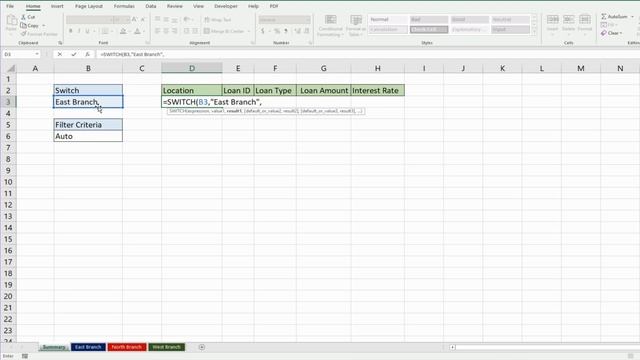Image resolution: width=640 pixels, height=360 pixels.
Task: Click the macro record icon in status bar
Action: click(25, 356)
